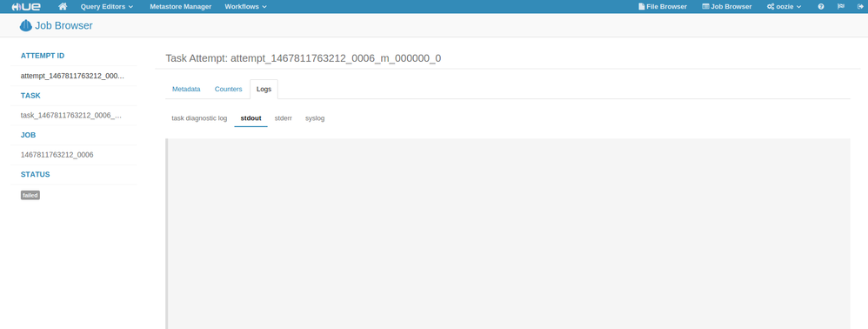Open Metastore Manager from the navbar
The image size is (868, 329).
[180, 7]
